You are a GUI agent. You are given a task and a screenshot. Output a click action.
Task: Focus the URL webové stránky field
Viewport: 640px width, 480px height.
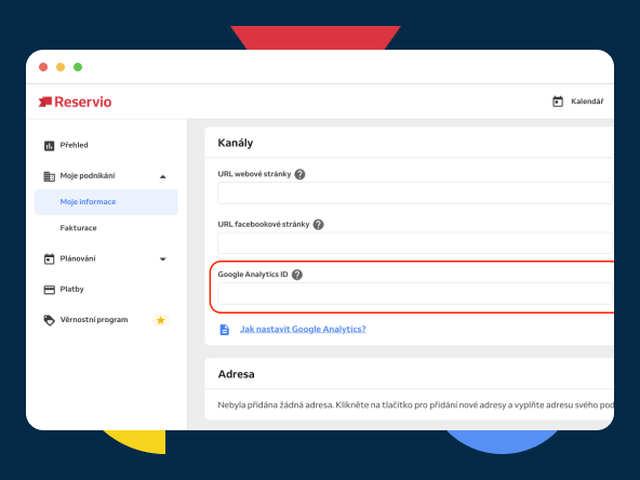click(x=415, y=193)
